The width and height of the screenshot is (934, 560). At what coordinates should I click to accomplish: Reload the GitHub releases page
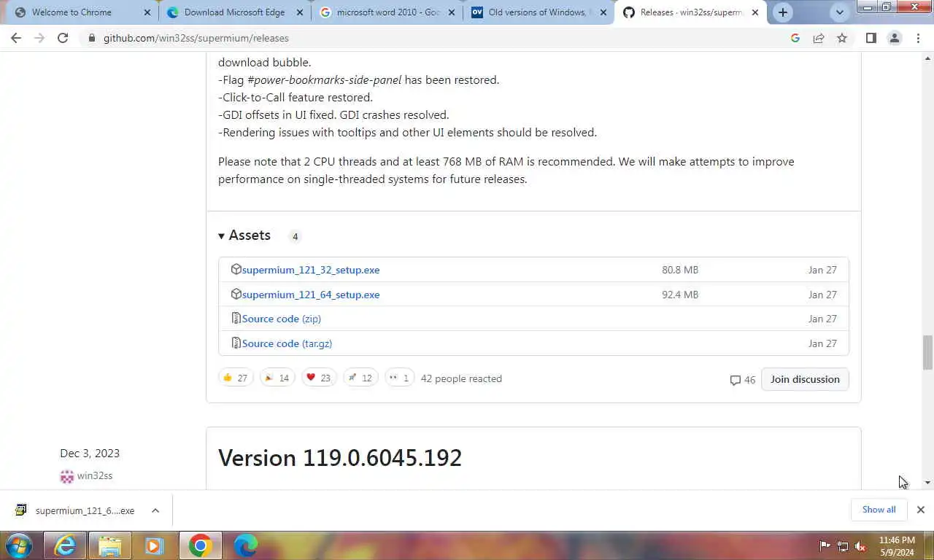pyautogui.click(x=63, y=38)
